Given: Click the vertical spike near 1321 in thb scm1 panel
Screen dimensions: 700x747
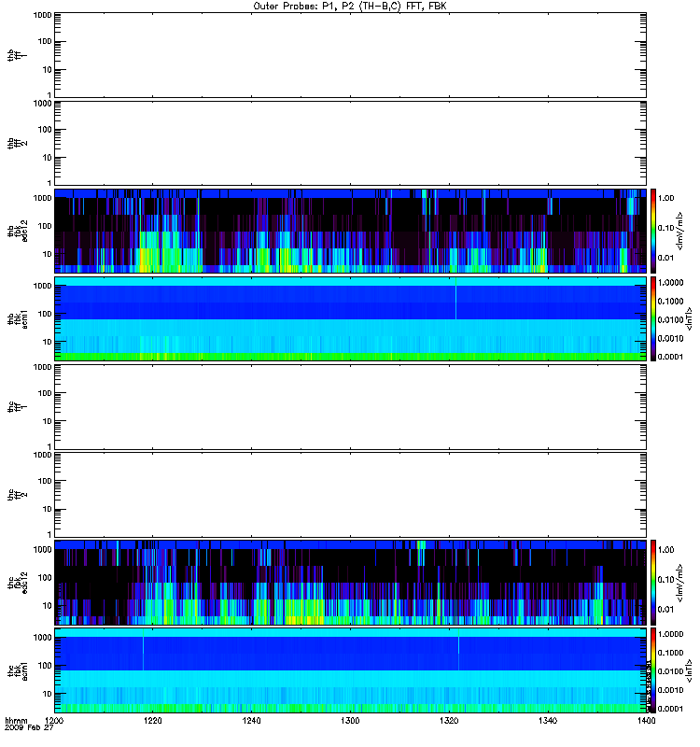Looking at the screenshot, I should coord(455,299).
